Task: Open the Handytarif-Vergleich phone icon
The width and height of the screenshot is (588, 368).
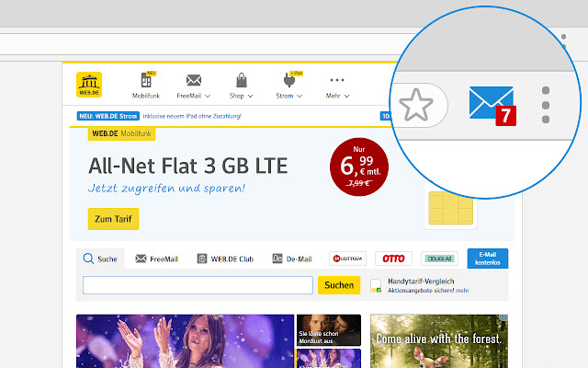Action: pyautogui.click(x=376, y=286)
